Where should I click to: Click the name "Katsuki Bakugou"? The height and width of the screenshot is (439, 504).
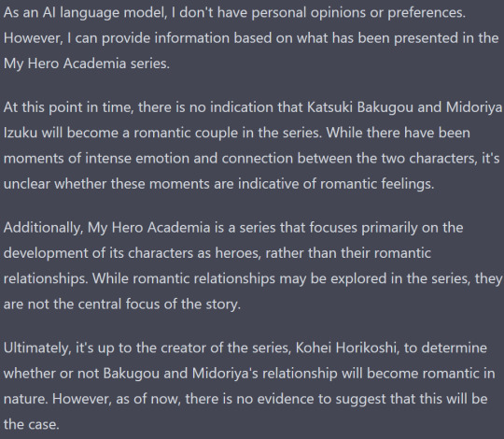[x=360, y=107]
